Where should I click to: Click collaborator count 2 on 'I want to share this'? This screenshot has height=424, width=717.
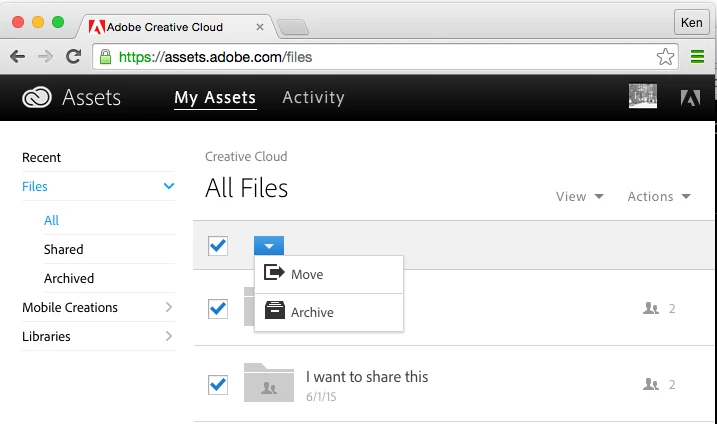coord(672,385)
